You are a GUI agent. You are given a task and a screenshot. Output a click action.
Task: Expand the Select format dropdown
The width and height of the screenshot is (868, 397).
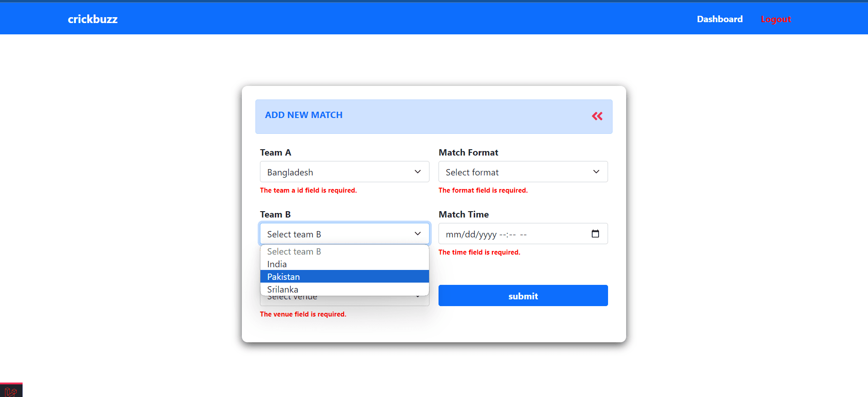click(x=523, y=172)
